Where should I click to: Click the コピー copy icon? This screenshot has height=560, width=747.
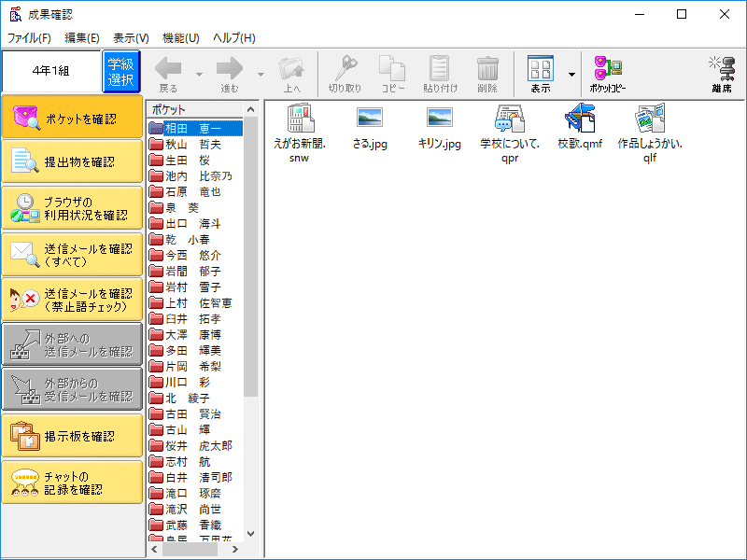point(392,68)
